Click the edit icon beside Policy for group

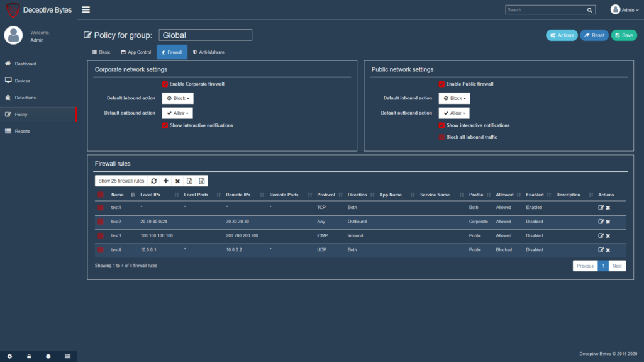87,35
